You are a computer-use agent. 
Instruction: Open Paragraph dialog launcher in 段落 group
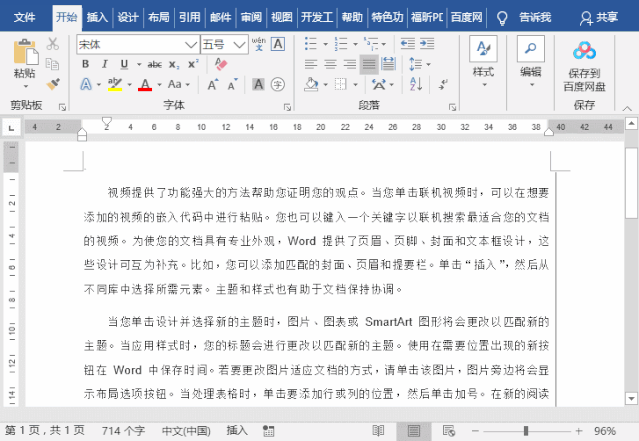(452, 107)
